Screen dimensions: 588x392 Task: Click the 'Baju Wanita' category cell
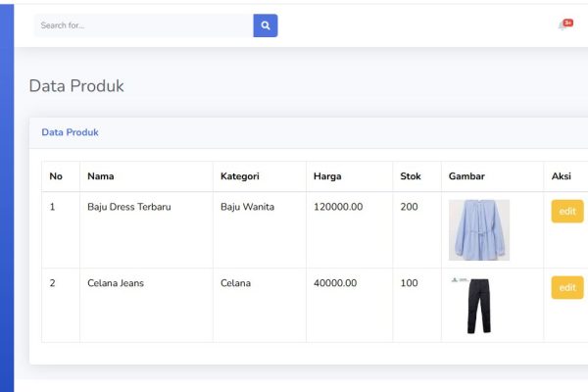pos(247,207)
